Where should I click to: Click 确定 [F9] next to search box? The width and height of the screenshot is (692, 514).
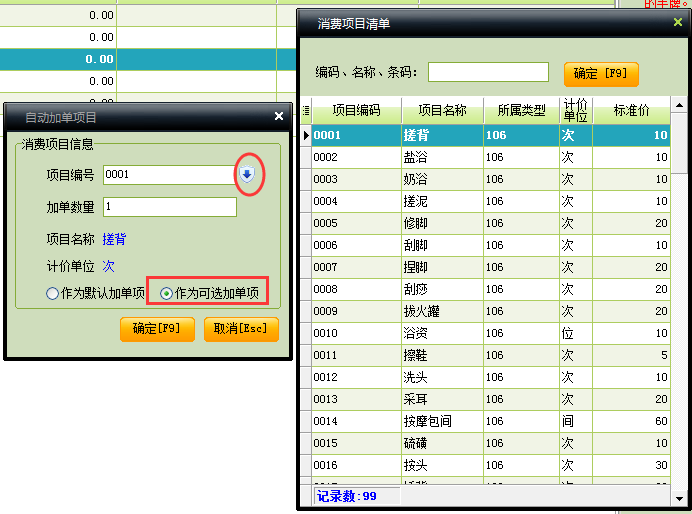(x=600, y=73)
